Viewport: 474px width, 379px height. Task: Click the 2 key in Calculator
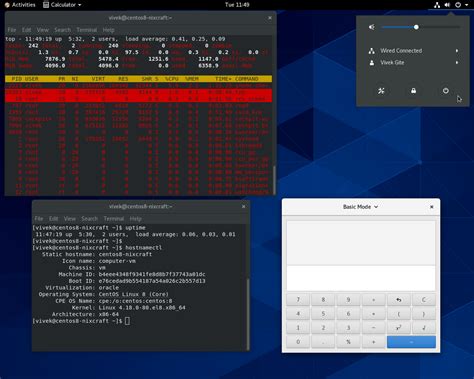323,328
